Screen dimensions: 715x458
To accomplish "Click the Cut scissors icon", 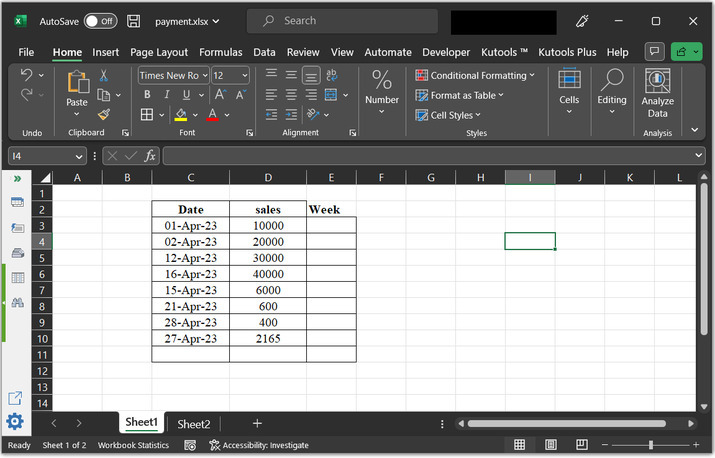I will [103, 76].
